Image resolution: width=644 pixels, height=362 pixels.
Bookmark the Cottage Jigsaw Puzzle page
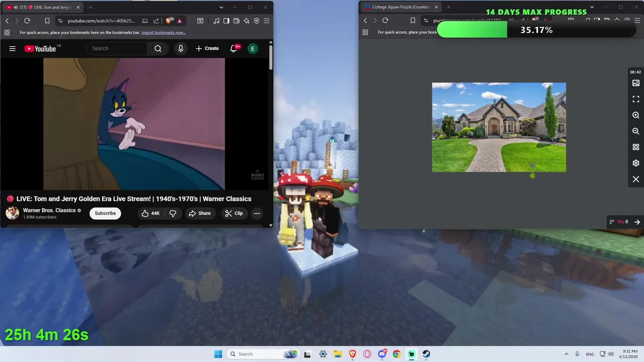(413, 21)
